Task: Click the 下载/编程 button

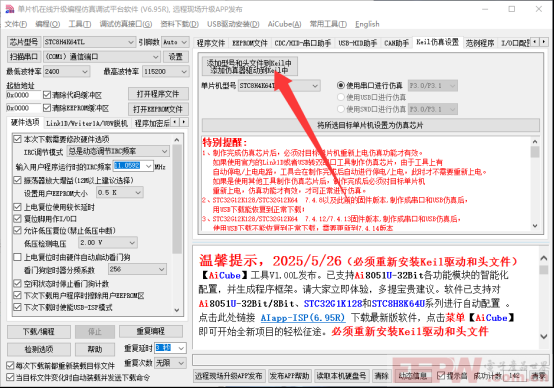Action: 39,331
